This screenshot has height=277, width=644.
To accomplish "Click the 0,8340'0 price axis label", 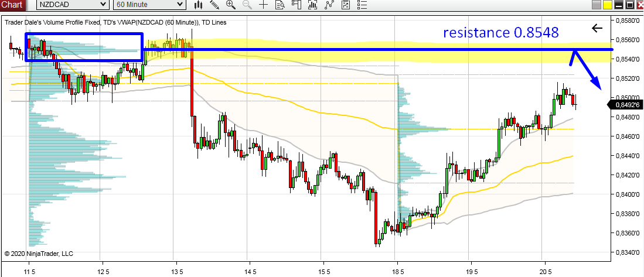I will (x=626, y=252).
